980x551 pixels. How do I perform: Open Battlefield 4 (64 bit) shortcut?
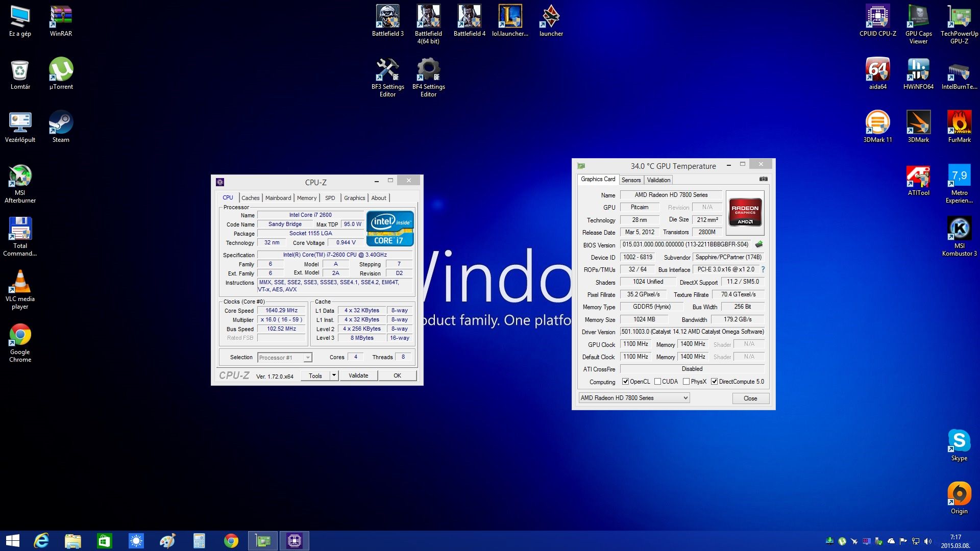(x=428, y=24)
